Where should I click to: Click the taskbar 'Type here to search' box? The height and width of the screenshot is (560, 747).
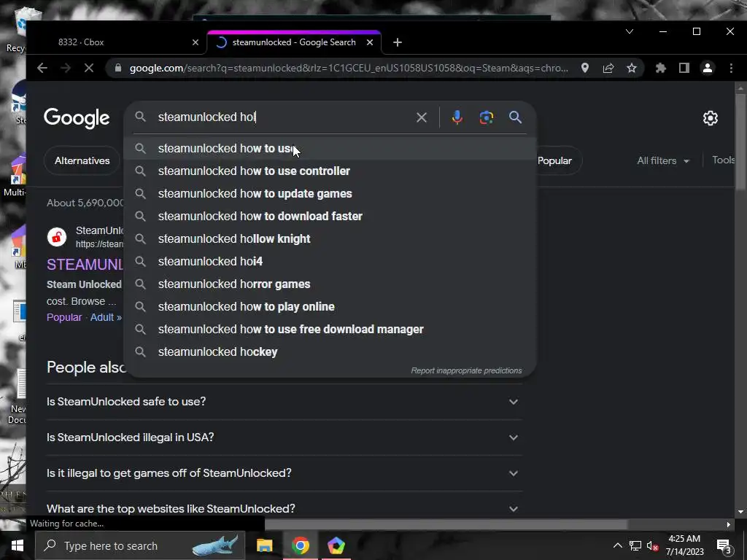pyautogui.click(x=139, y=545)
